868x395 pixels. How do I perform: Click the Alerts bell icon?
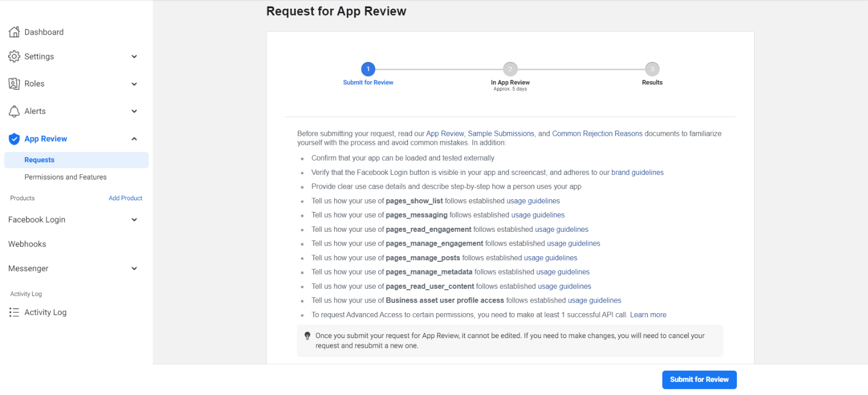coord(14,111)
